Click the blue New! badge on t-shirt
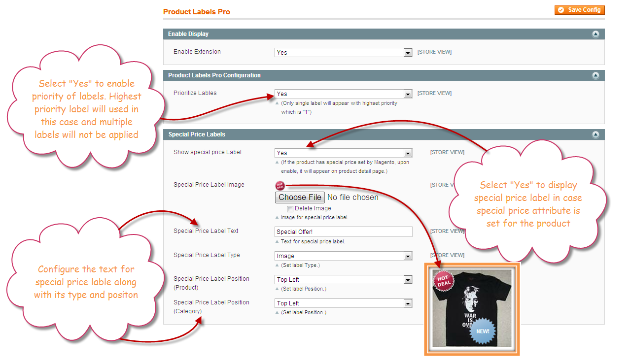The height and width of the screenshot is (364, 630). click(482, 331)
